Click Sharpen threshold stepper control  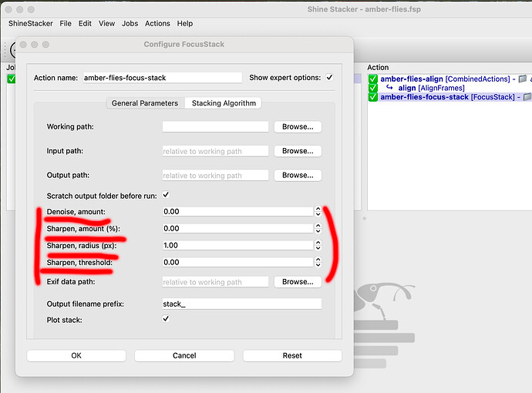[318, 263]
